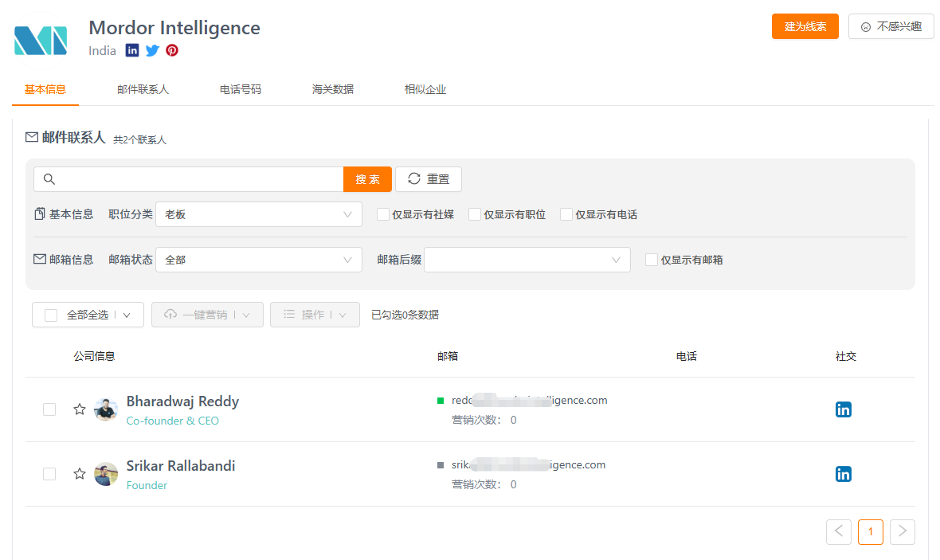Click Srikar Rallabandi's email address
The height and width of the screenshot is (560, 940).
point(528,464)
